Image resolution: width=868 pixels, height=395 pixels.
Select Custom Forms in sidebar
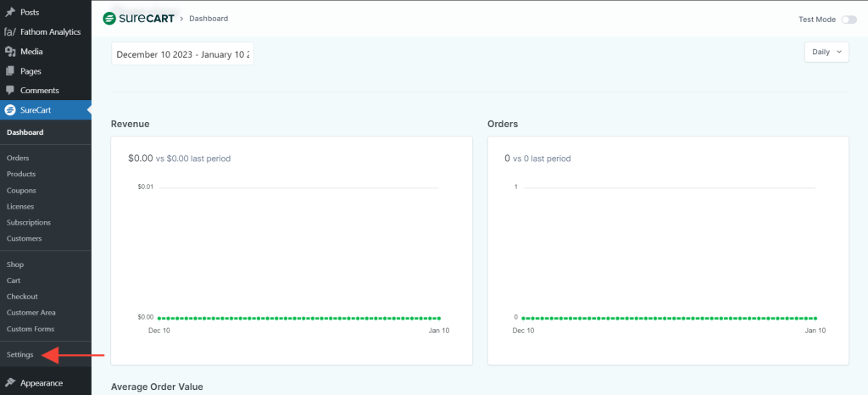[x=30, y=329]
